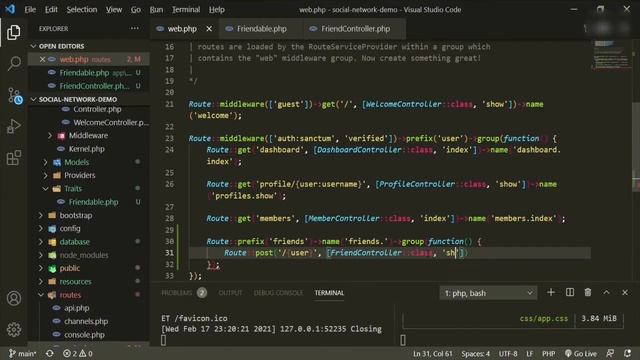The image size is (640, 360).
Task: Open Explorer more actions ellipsis
Action: tap(135, 29)
